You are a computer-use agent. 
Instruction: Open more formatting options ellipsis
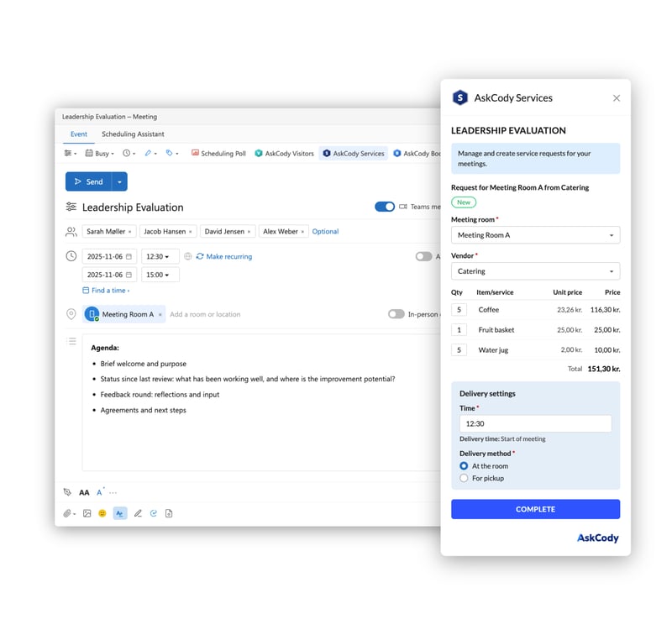[x=113, y=493]
